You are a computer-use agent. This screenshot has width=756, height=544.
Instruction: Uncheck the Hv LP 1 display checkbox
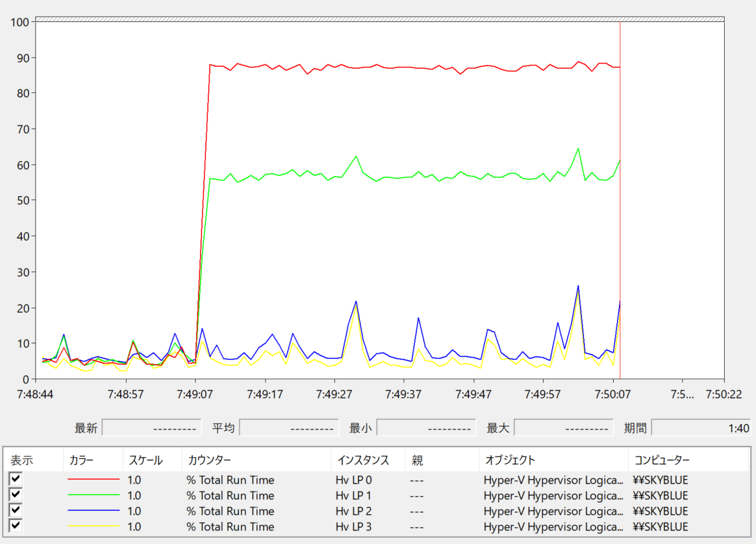(x=16, y=495)
